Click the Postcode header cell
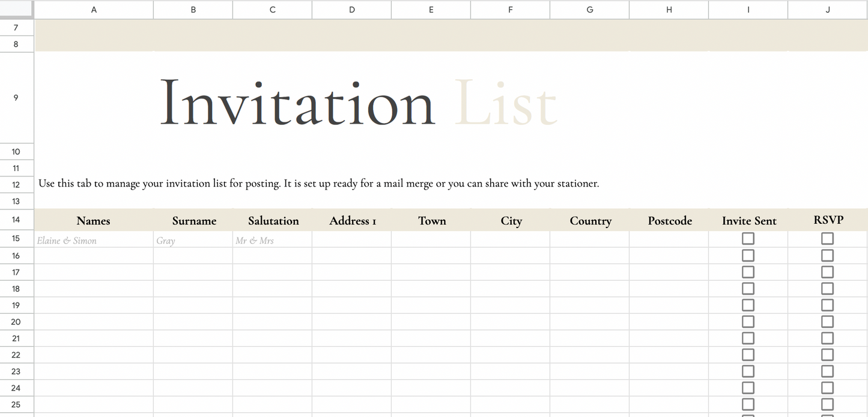The image size is (868, 417). 670,221
